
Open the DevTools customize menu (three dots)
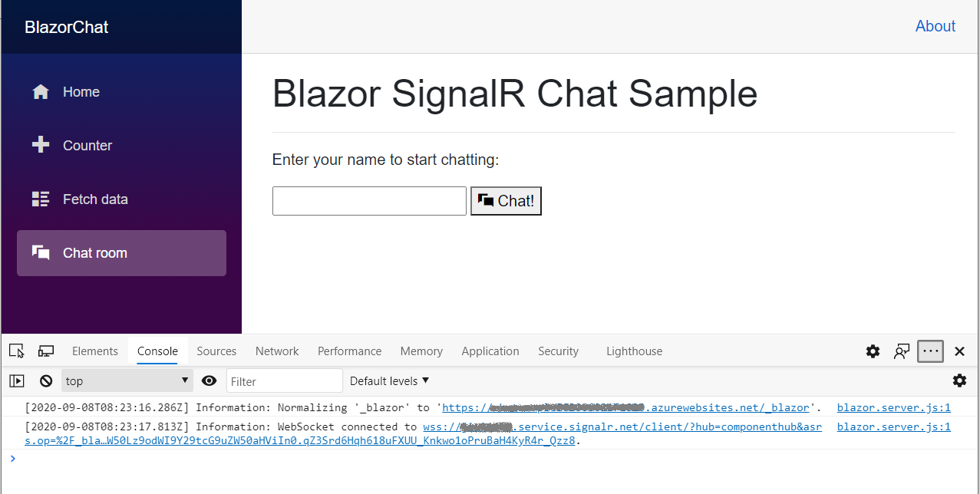[x=930, y=351]
